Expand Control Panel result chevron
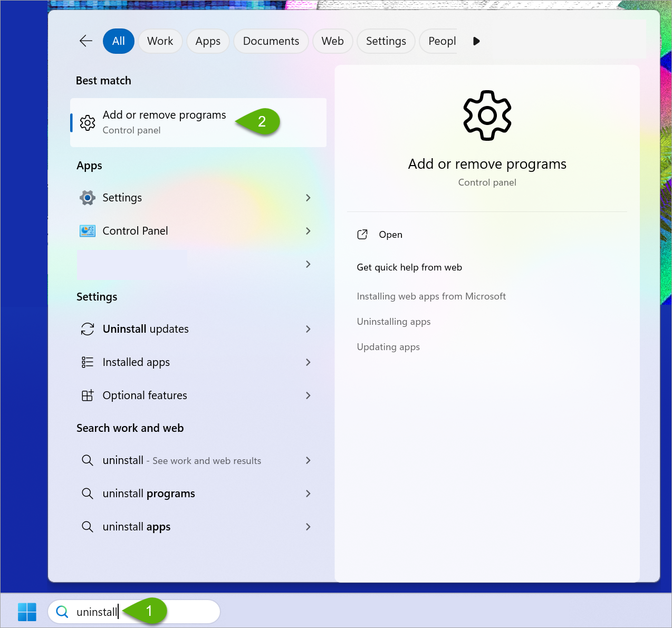This screenshot has width=672, height=628. coord(308,231)
